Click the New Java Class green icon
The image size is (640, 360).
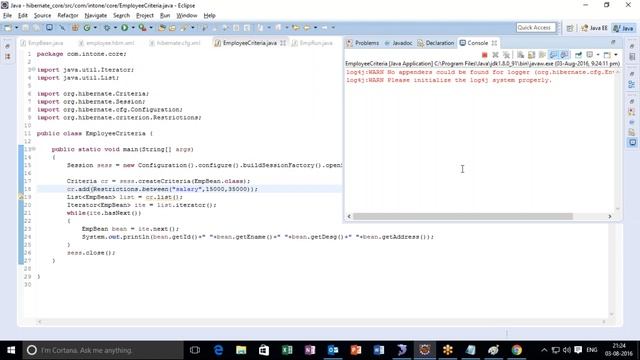pyautogui.click(x=87, y=28)
